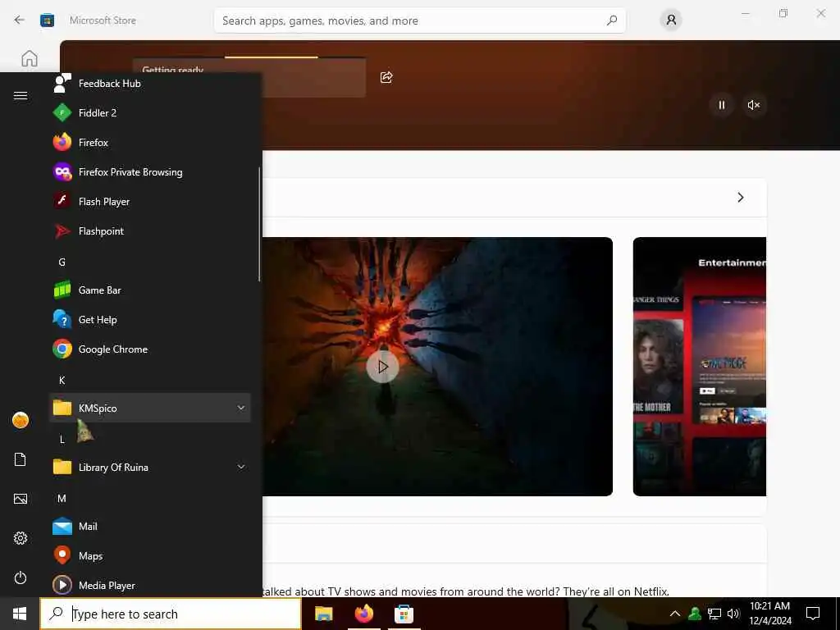Play the Stranger Things trailer thumbnail
Viewport: 840px width, 630px height.
point(382,367)
